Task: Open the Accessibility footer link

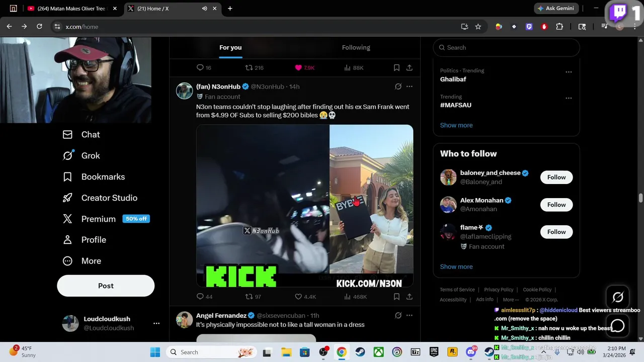Action: click(453, 300)
